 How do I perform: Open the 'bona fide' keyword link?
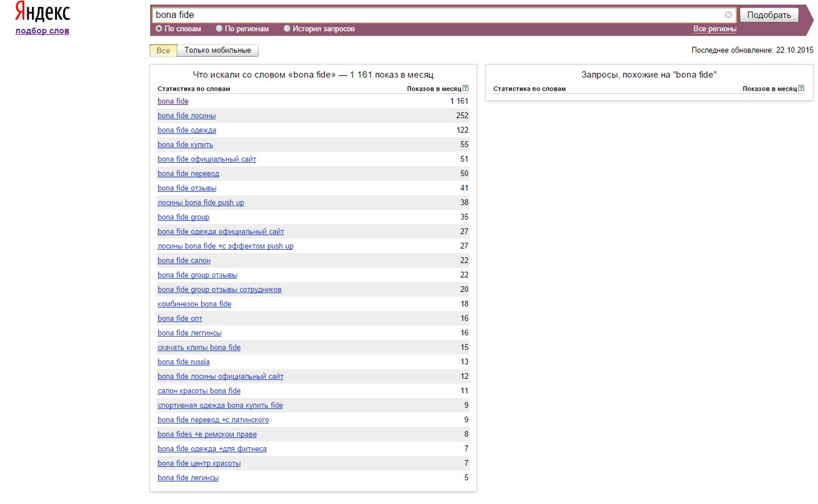point(173,101)
